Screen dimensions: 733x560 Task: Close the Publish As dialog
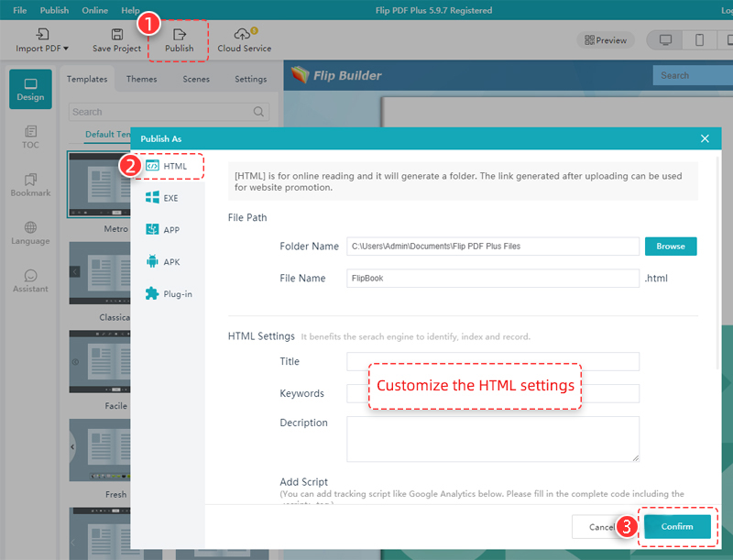coord(705,138)
